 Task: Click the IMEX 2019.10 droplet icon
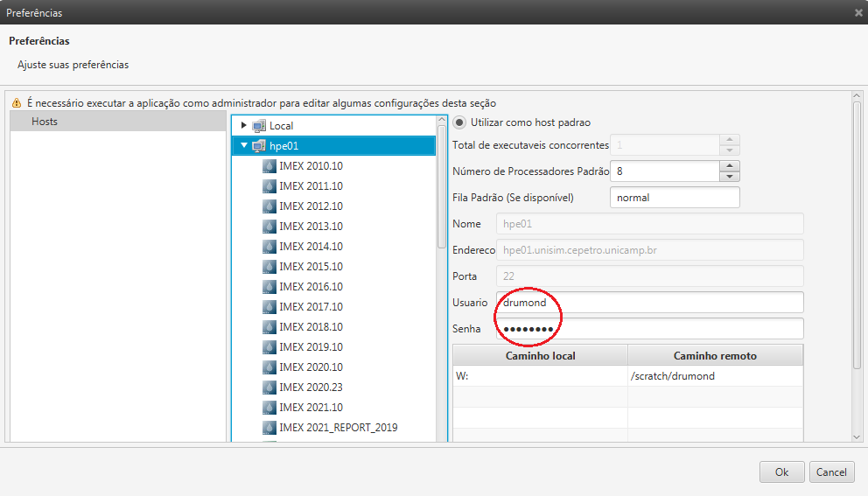269,347
